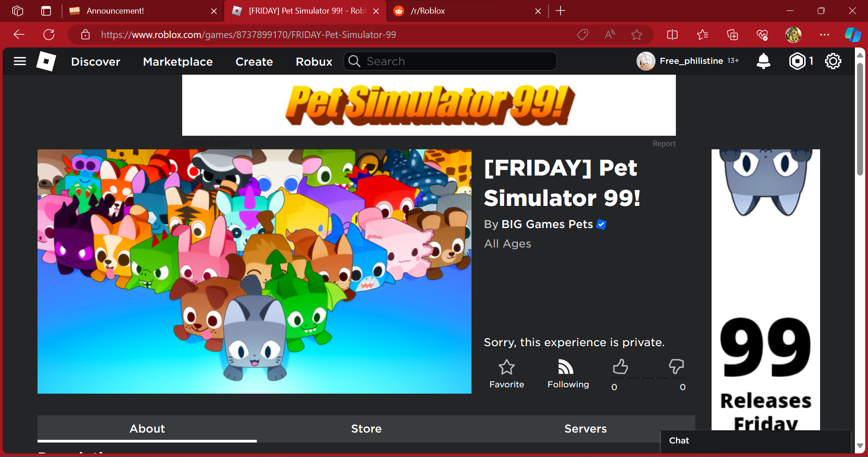This screenshot has width=868, height=457.
Task: Open the notifications bell
Action: (763, 61)
